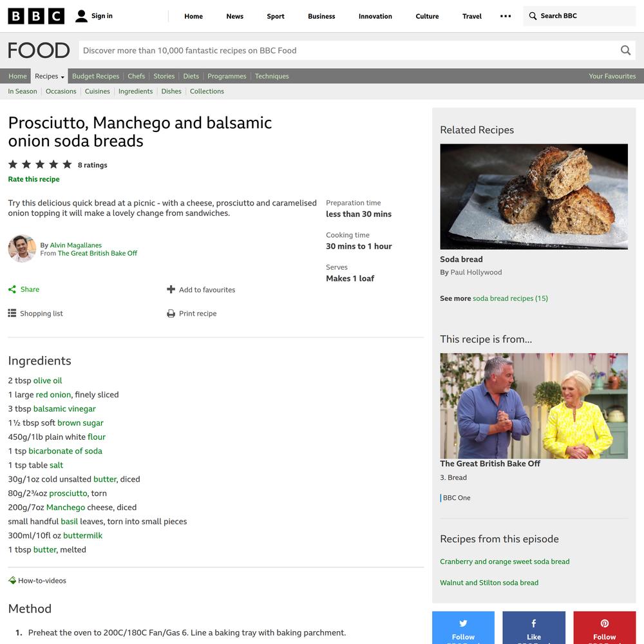The width and height of the screenshot is (644, 644).
Task: Click the BBC logo
Action: (36, 16)
